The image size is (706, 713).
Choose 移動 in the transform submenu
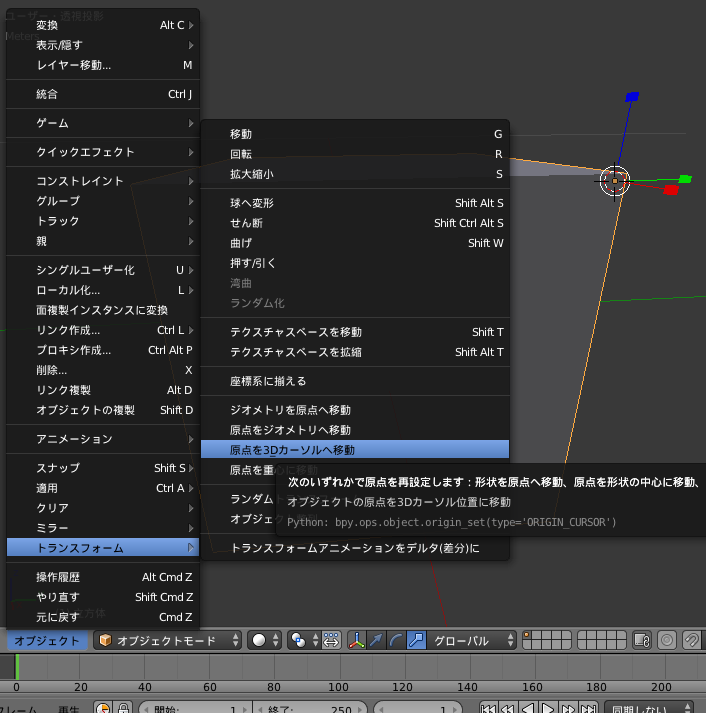tap(355, 134)
